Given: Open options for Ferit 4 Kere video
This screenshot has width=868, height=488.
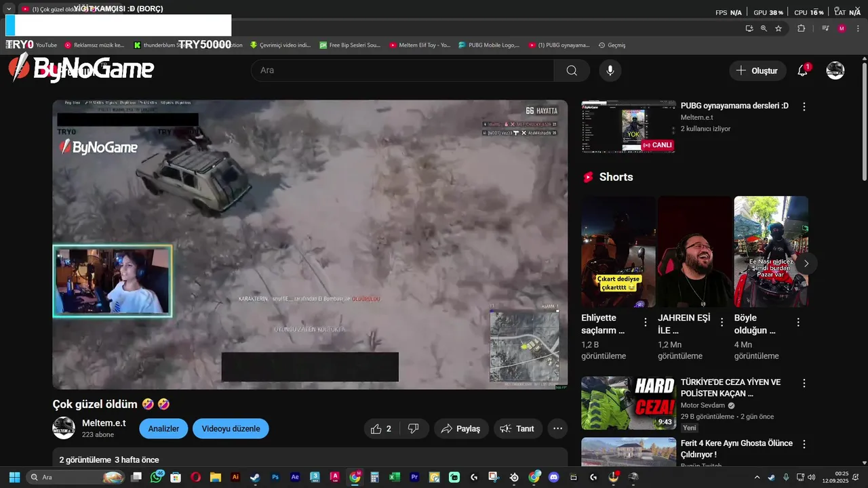Looking at the screenshot, I should (804, 445).
